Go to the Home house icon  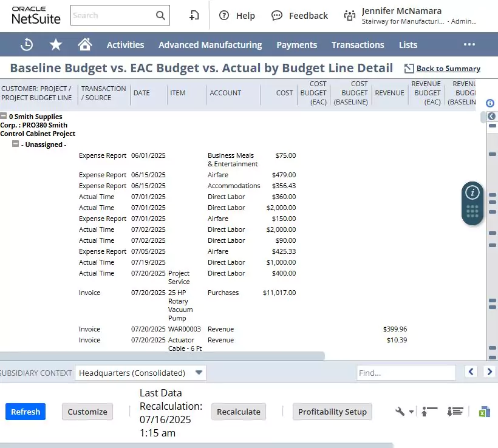point(85,44)
